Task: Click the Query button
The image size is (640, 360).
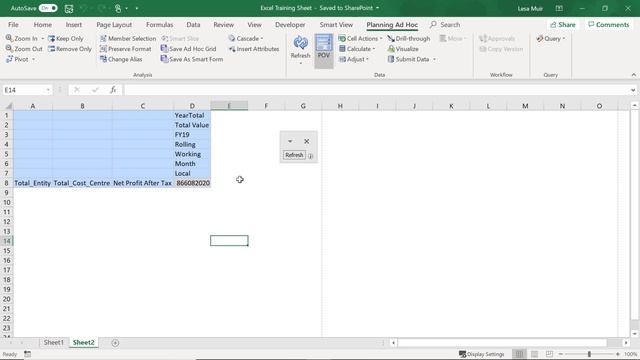Action: 549,38
